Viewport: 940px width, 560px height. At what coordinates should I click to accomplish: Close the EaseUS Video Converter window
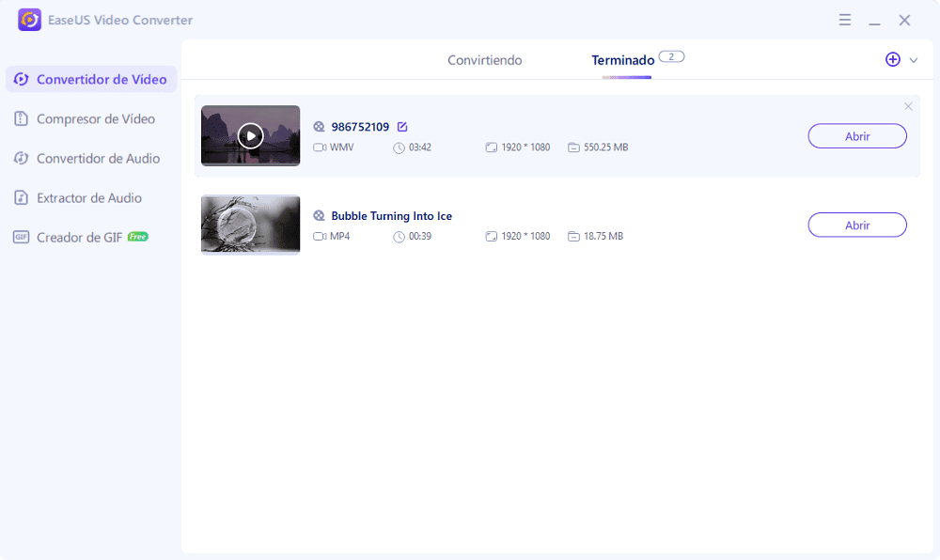(904, 20)
